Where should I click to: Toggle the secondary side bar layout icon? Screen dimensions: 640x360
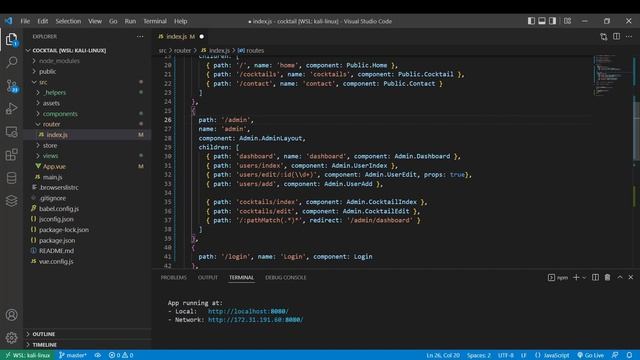[552, 21]
